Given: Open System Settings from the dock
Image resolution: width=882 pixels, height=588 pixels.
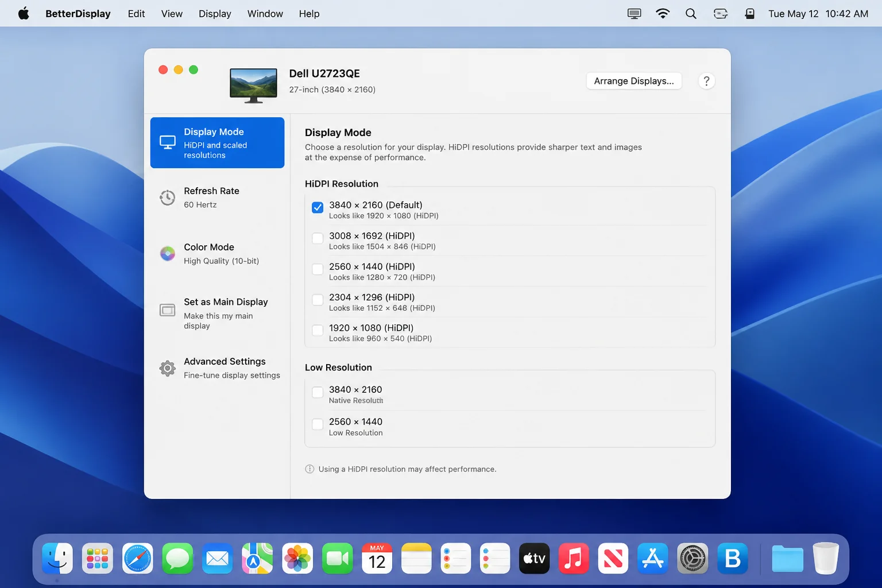Looking at the screenshot, I should pos(693,558).
